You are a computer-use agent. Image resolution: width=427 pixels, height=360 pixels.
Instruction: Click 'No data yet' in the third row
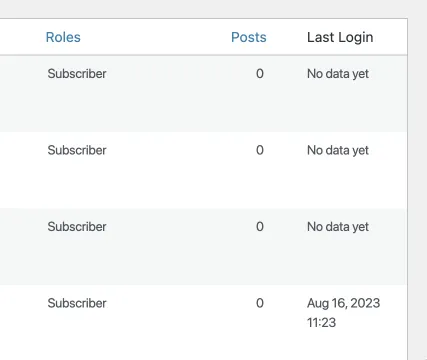tap(338, 227)
